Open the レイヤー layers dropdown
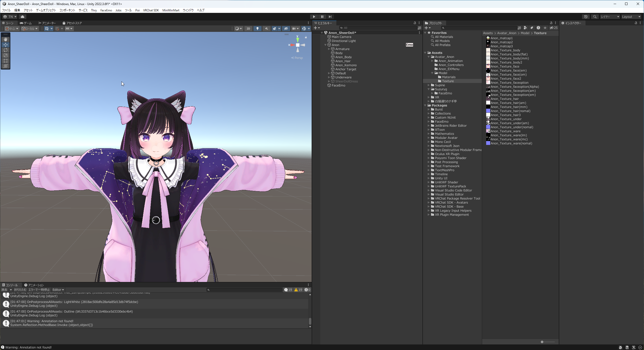 click(x=610, y=17)
